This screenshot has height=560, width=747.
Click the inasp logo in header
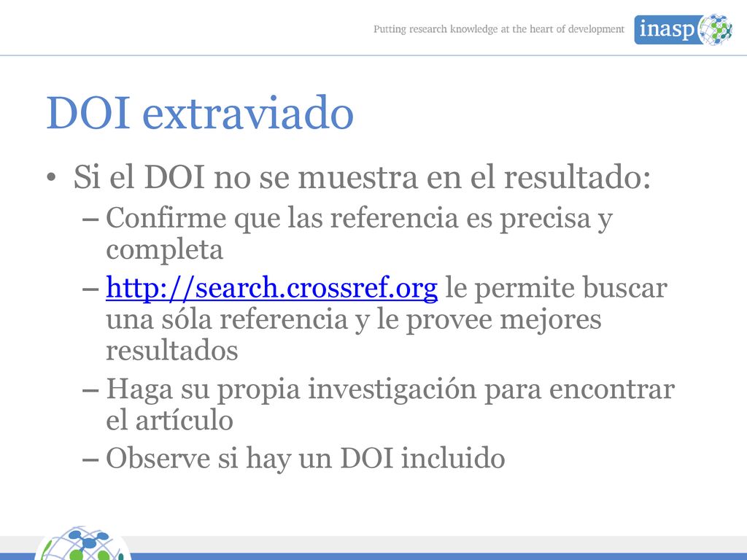[683, 29]
